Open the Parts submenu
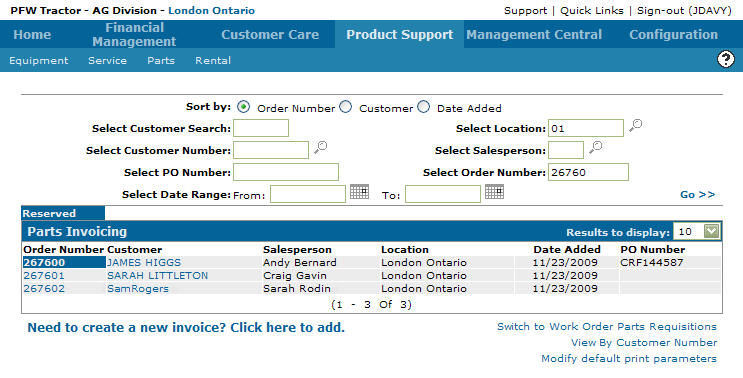The image size is (743, 378). tap(161, 61)
